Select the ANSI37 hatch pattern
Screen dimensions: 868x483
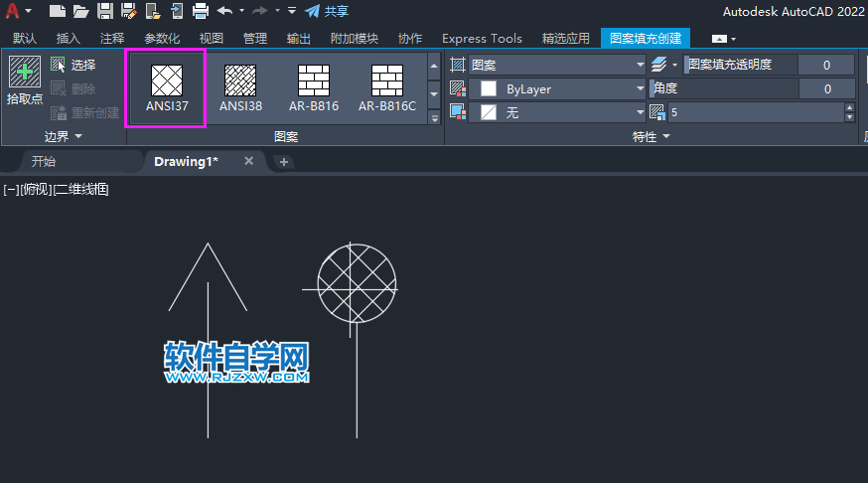(x=167, y=88)
